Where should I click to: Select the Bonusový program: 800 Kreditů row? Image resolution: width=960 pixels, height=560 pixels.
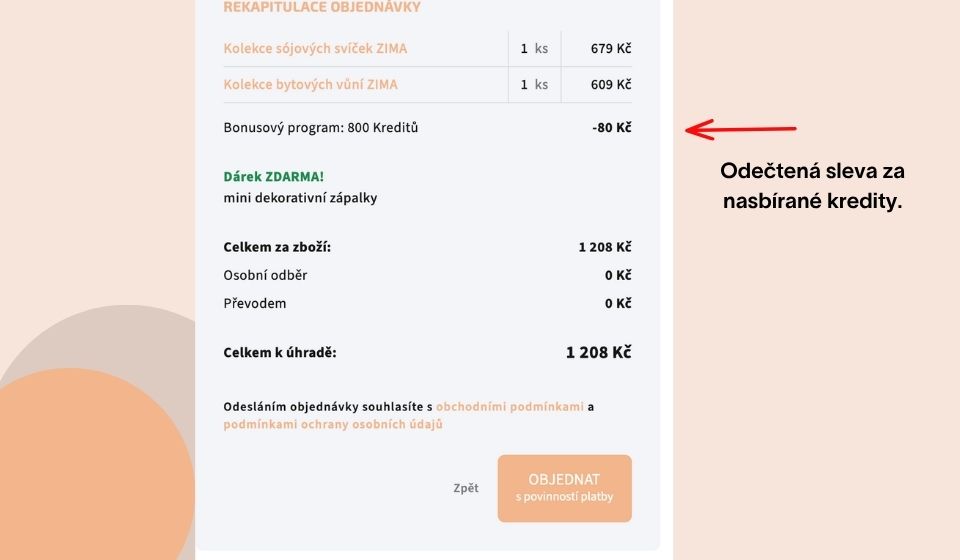coord(321,128)
